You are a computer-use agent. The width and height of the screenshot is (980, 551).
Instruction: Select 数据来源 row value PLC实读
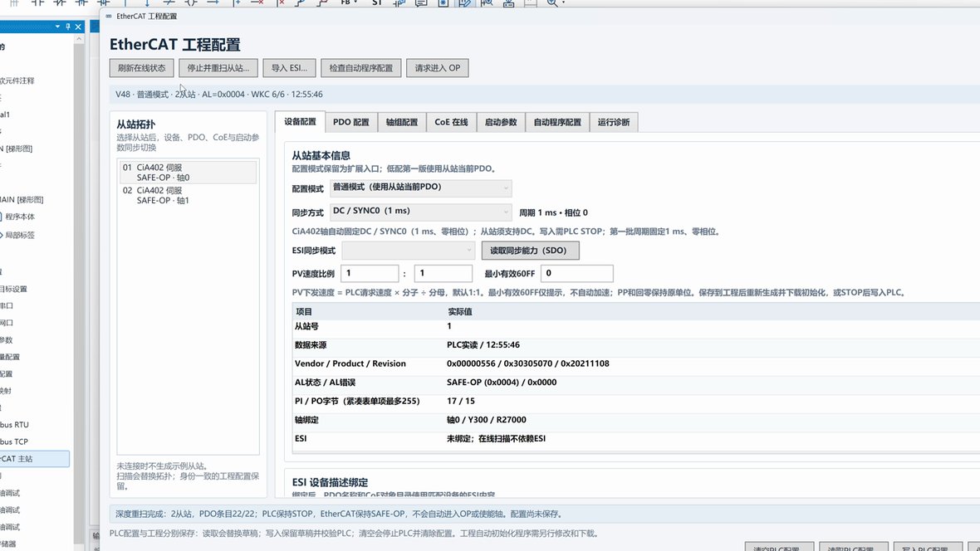(483, 345)
